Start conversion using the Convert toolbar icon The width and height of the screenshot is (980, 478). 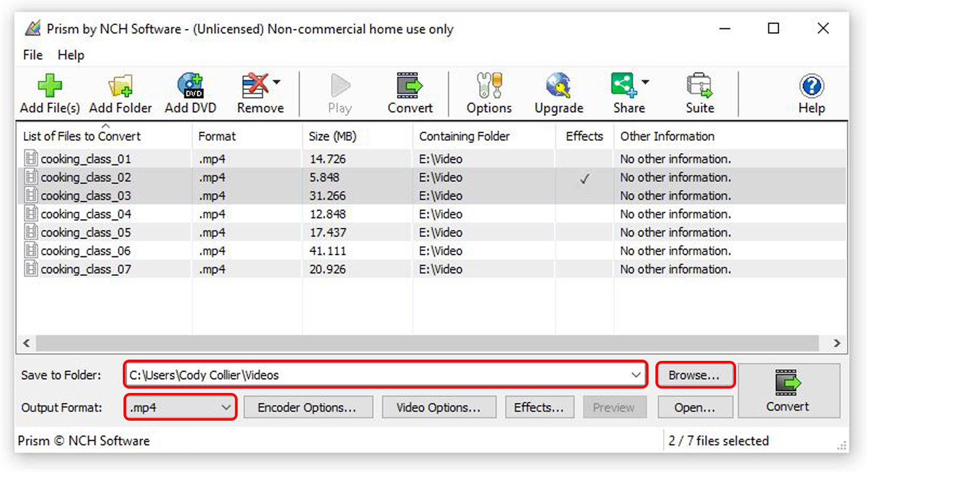[x=410, y=92]
